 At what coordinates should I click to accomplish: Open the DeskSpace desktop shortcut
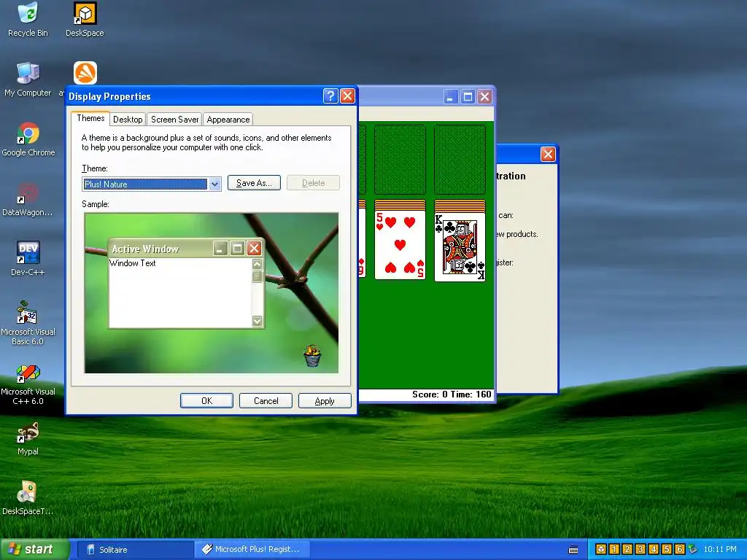click(85, 20)
